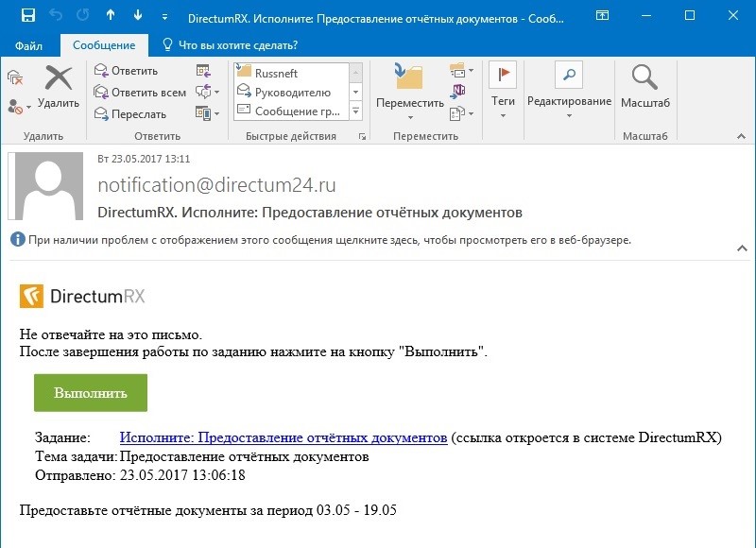Click the sender's avatar picture
Viewport: 756px width, 548px height.
click(x=49, y=186)
